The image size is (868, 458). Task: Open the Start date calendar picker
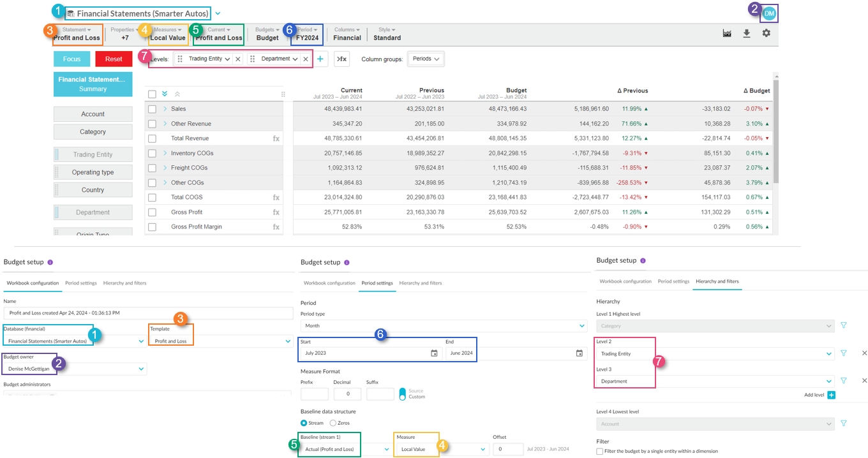[x=434, y=353]
